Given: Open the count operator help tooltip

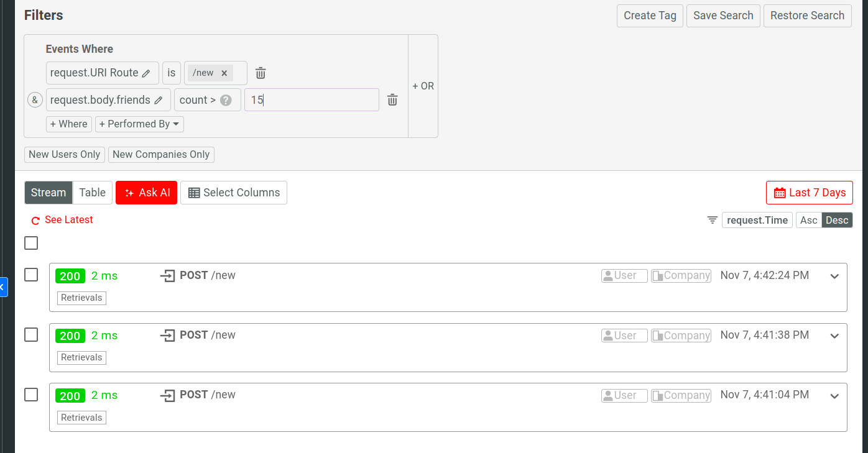Looking at the screenshot, I should pyautogui.click(x=225, y=99).
